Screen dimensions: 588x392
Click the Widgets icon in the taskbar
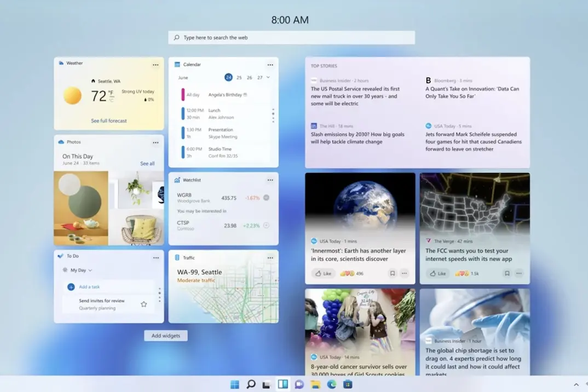pyautogui.click(x=283, y=384)
